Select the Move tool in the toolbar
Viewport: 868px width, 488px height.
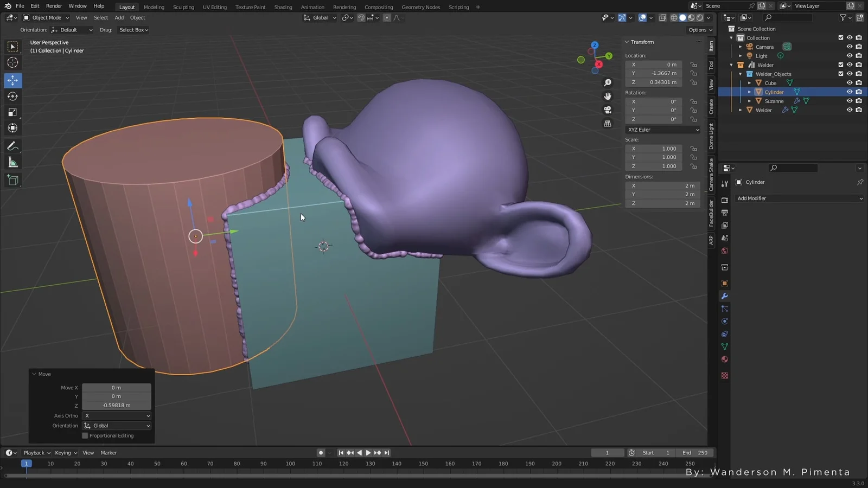pos(12,80)
